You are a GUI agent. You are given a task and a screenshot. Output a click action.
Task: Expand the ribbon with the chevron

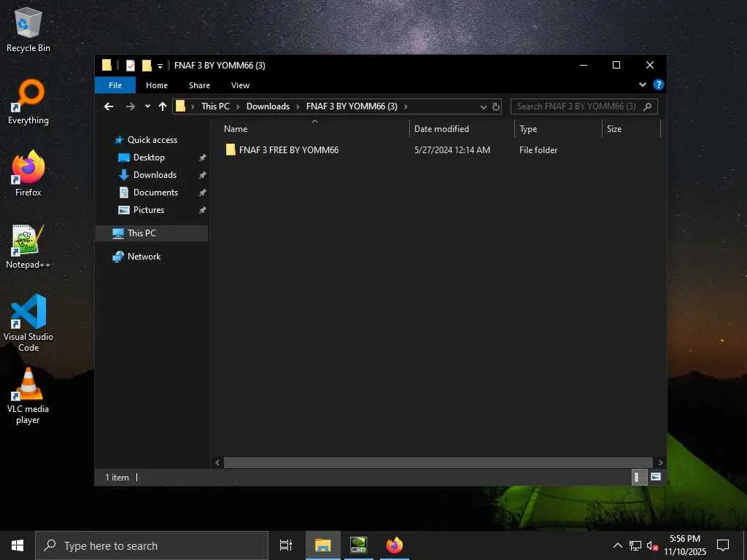[x=642, y=85]
